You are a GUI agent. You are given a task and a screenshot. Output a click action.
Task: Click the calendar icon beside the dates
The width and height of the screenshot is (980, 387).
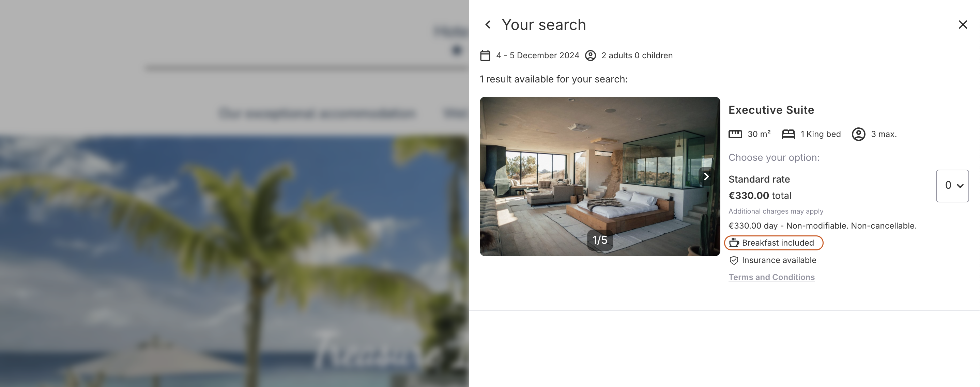point(485,56)
